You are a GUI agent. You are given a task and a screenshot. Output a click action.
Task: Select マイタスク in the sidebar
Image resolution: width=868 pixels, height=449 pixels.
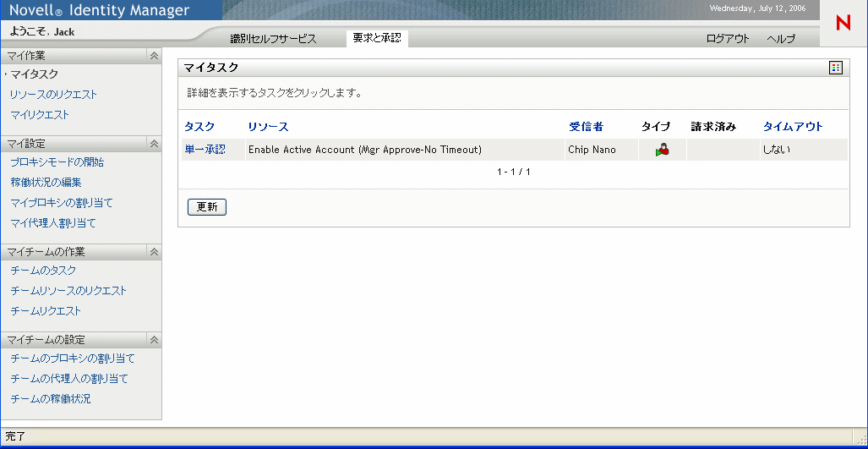point(35,74)
